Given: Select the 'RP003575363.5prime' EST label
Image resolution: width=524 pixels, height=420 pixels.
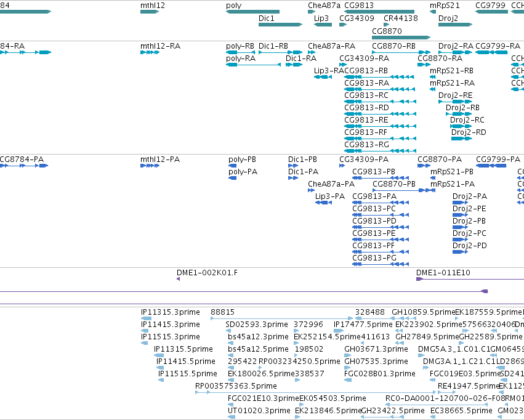Looking at the screenshot, I should coord(236,386).
